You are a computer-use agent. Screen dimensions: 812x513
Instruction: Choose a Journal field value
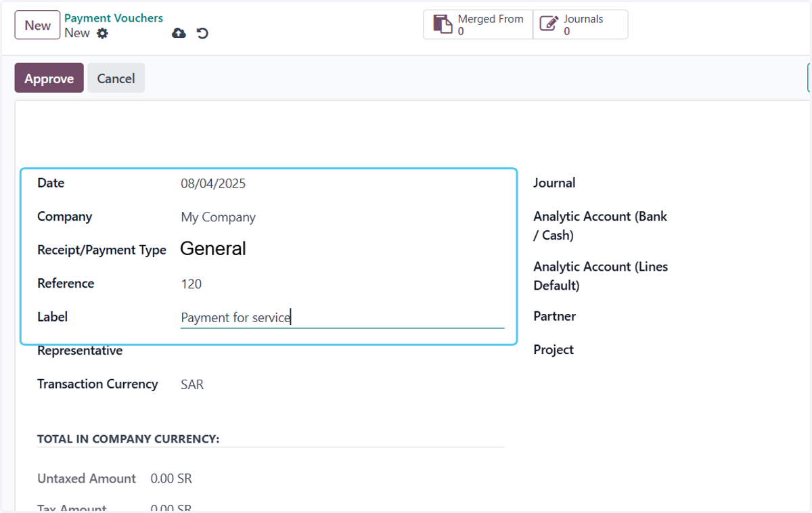pos(744,183)
